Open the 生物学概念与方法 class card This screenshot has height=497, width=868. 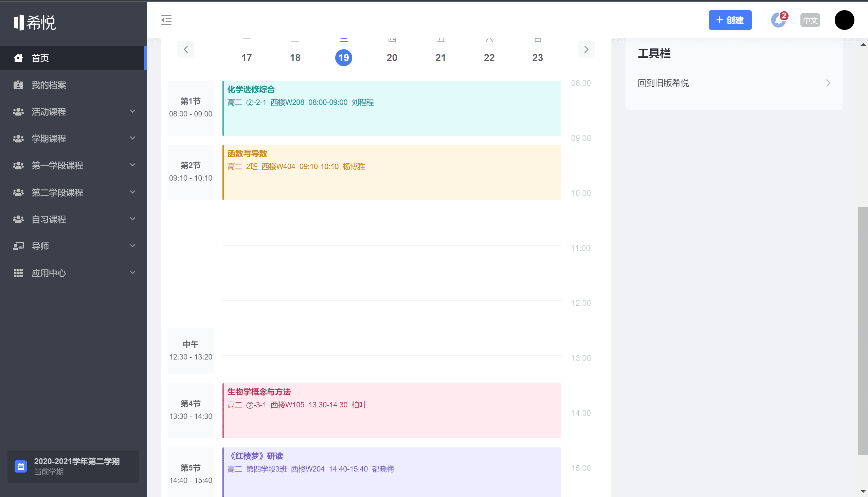tap(392, 411)
